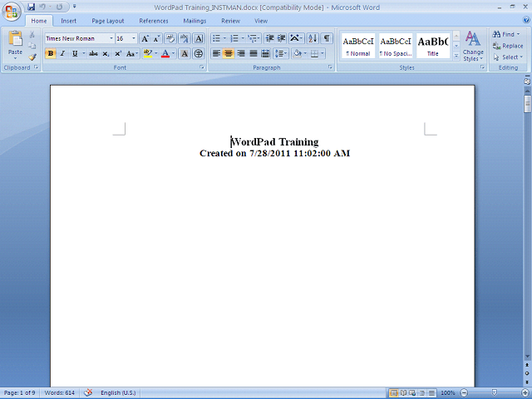Open Change Case dropdown

pyautogui.click(x=131, y=53)
